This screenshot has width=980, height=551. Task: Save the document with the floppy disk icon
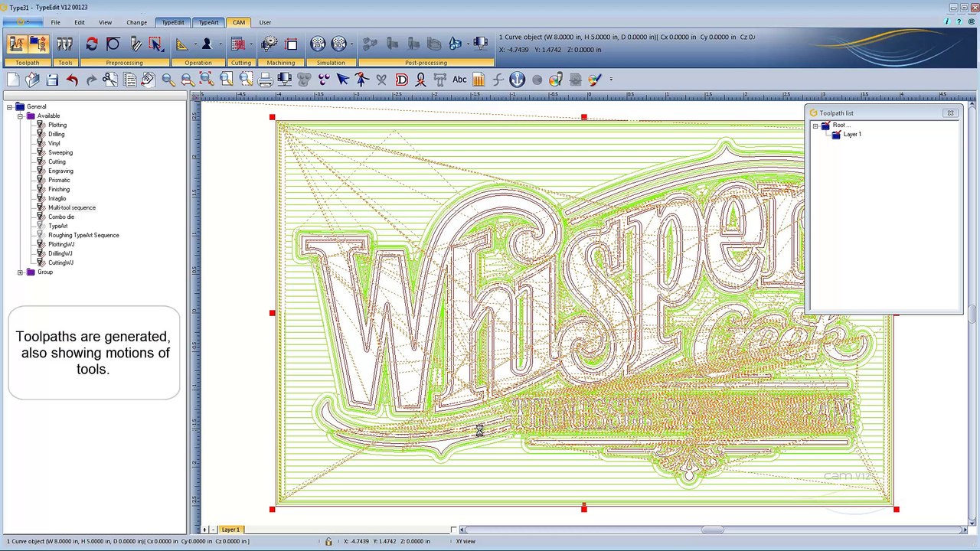click(x=52, y=80)
